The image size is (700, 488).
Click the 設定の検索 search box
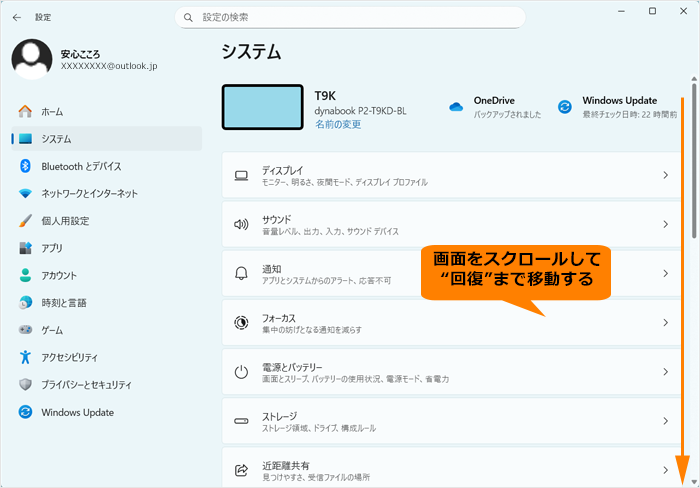click(x=350, y=17)
